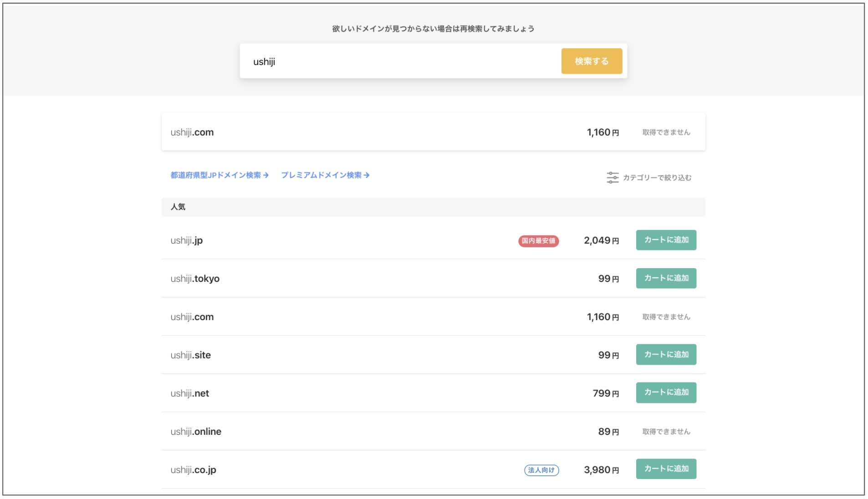Open the プレミアムドメイン検索 link
This screenshot has height=499, width=868.
point(325,175)
